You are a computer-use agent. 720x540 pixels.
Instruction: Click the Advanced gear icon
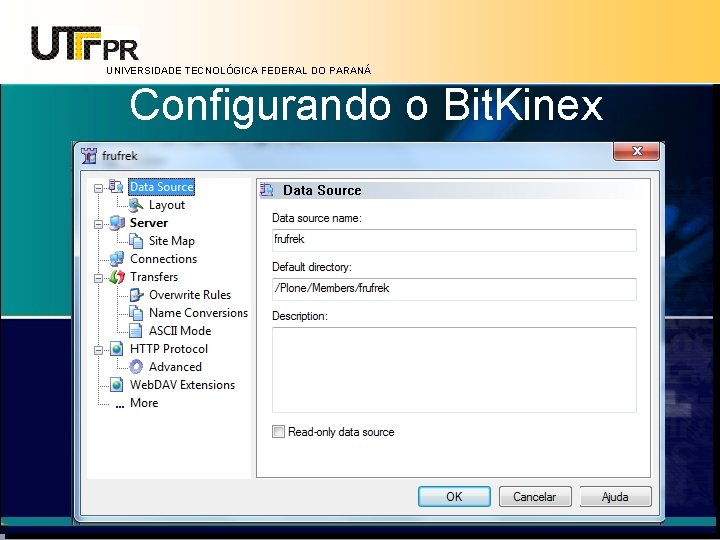pyautogui.click(x=136, y=367)
